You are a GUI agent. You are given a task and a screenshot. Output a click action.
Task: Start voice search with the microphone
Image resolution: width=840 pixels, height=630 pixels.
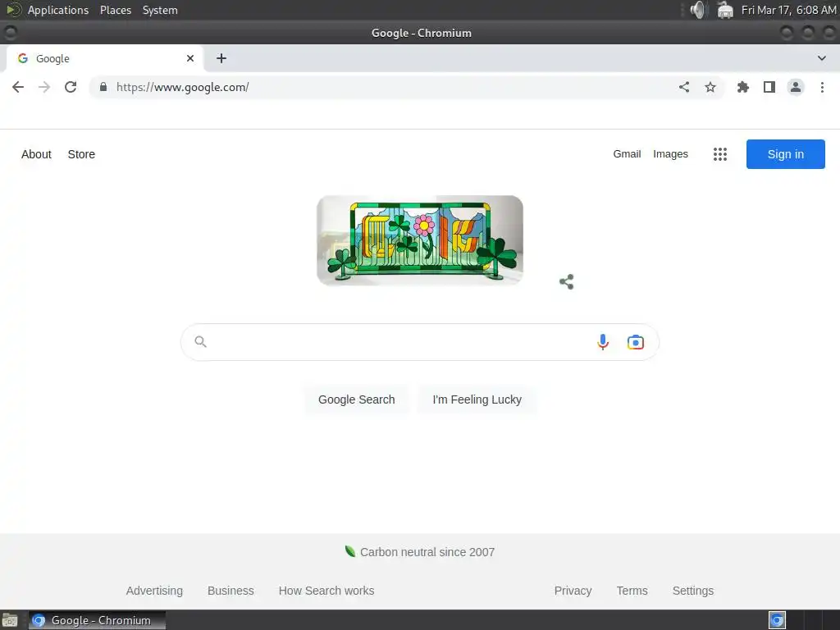pyautogui.click(x=603, y=342)
